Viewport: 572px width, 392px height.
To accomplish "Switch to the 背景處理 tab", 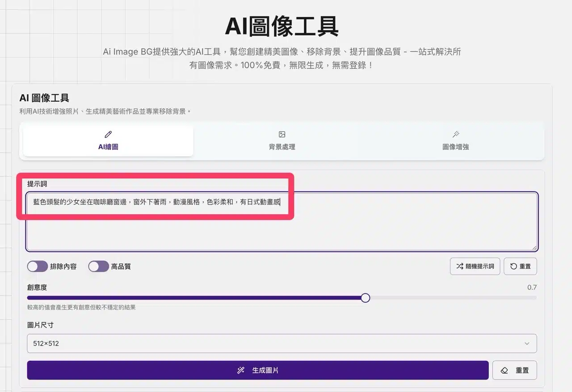I will coord(282,142).
